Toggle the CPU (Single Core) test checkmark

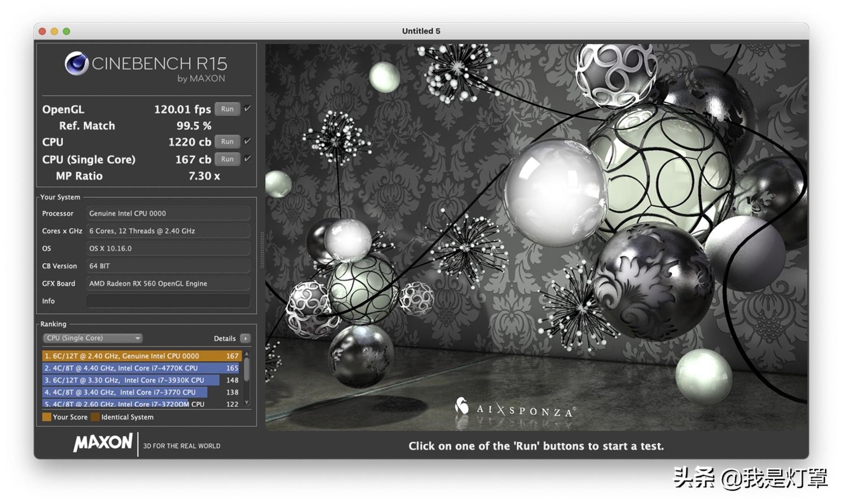[x=248, y=159]
